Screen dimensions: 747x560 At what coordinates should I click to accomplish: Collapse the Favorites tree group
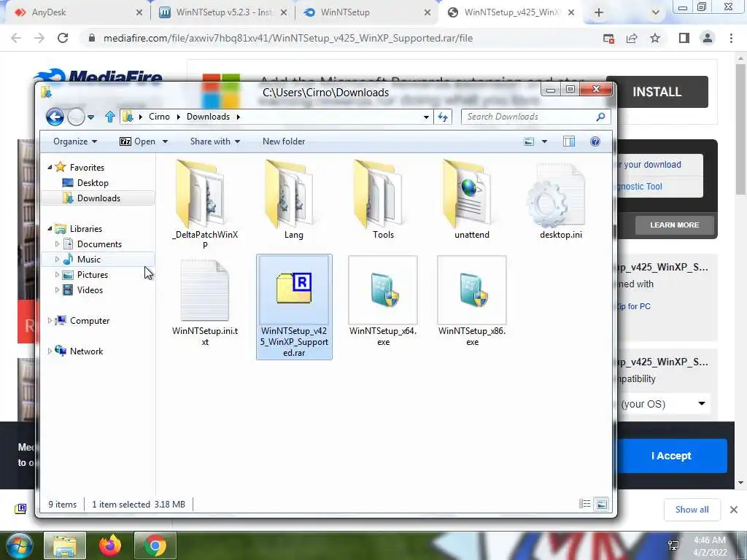50,167
